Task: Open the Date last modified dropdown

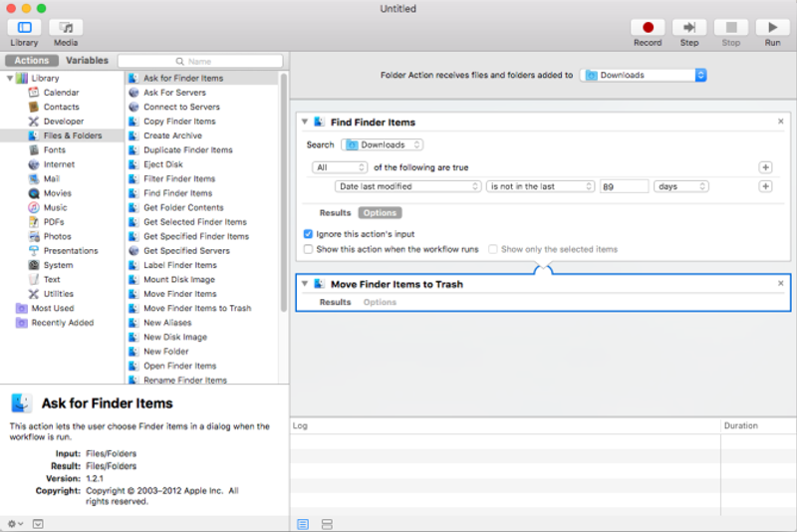Action: [407, 186]
